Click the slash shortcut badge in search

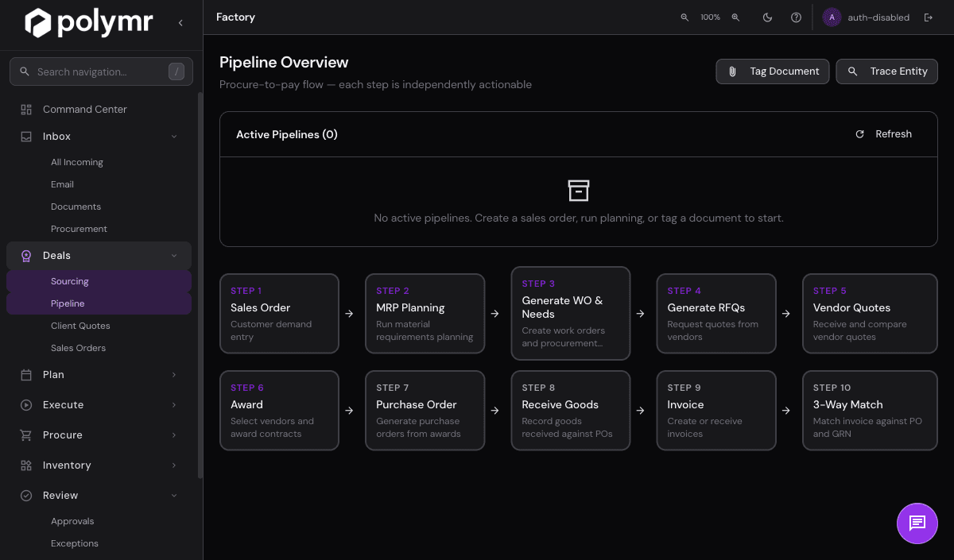[x=176, y=71]
